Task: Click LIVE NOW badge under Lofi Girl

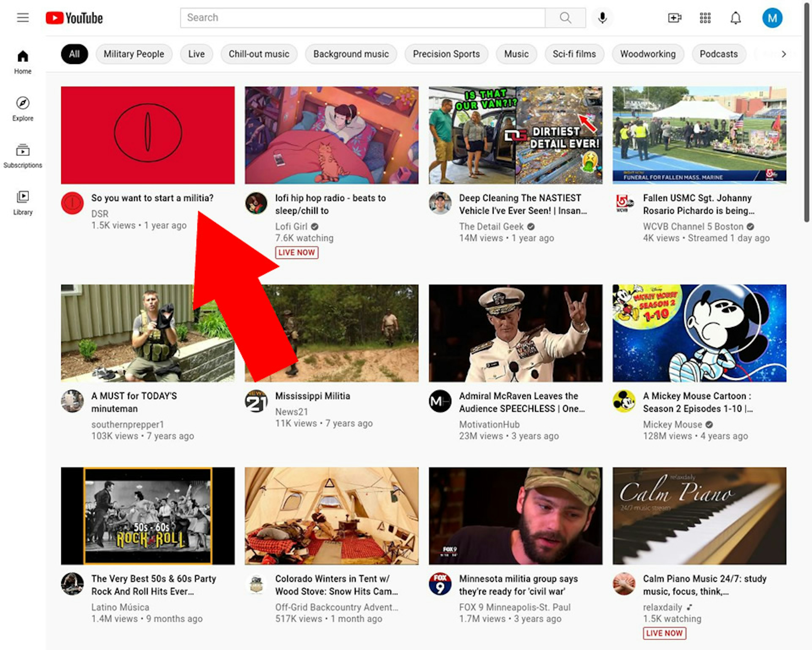Action: click(297, 252)
